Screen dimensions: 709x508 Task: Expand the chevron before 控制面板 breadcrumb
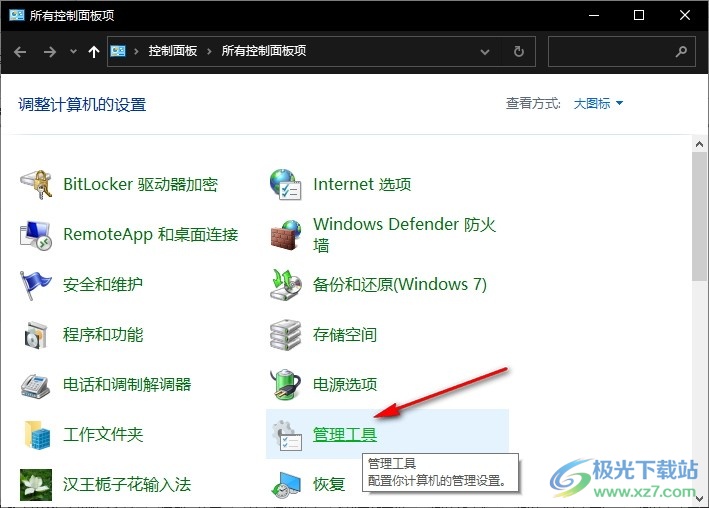click(x=136, y=52)
